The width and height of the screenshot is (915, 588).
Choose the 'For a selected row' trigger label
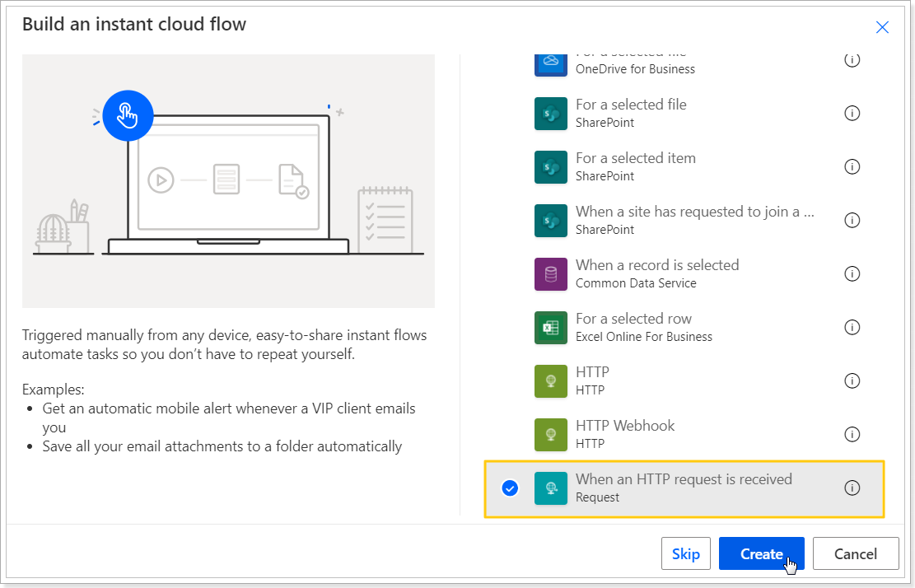633,319
